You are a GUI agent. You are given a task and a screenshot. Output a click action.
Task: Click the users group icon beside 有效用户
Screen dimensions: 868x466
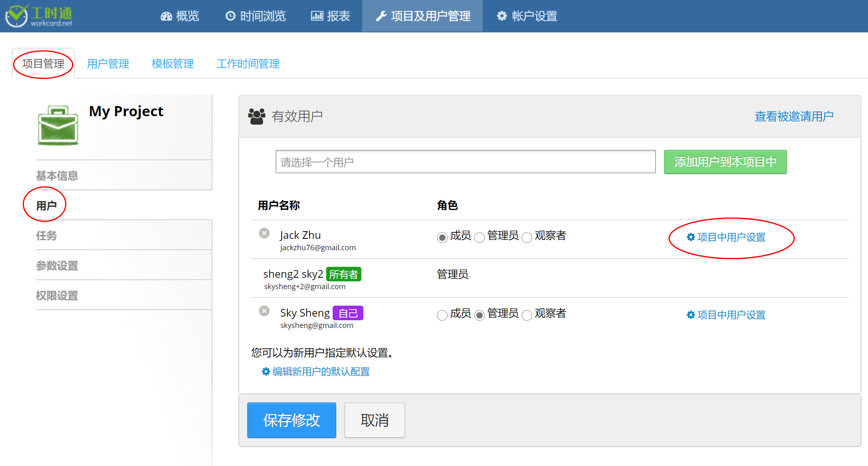(x=257, y=117)
